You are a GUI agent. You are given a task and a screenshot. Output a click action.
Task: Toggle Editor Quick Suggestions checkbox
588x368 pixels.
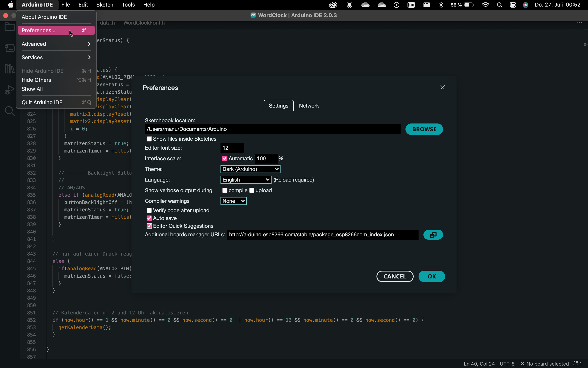point(149,226)
